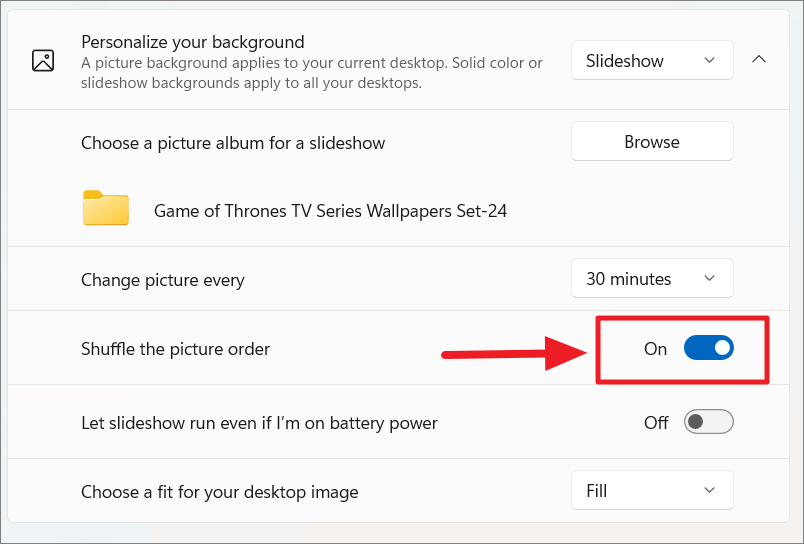804x544 pixels.
Task: Click the Shuffle the picture order label
Action: pyautogui.click(x=175, y=349)
